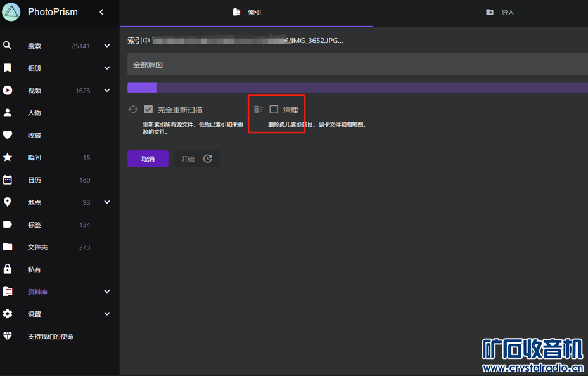Open search via the magnifier icon
The width and height of the screenshot is (588, 376).
7,46
